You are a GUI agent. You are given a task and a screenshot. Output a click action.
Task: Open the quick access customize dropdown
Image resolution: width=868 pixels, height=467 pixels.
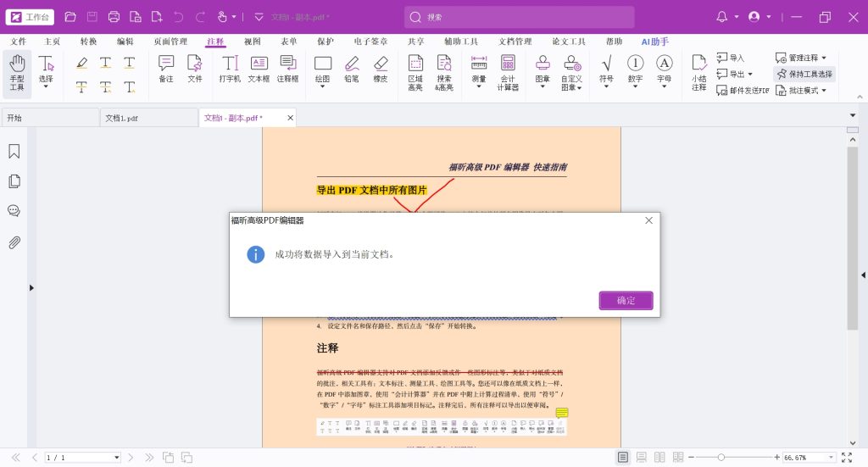pyautogui.click(x=259, y=17)
